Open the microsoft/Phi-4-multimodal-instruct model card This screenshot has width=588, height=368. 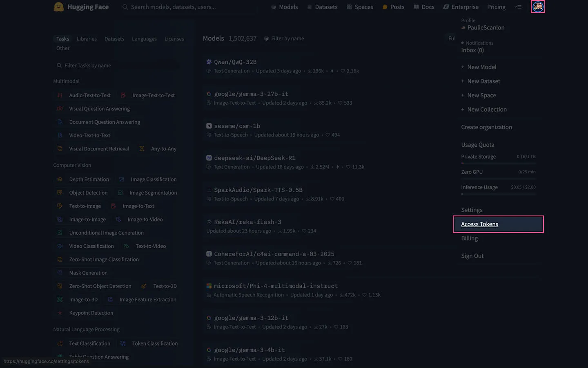click(276, 286)
